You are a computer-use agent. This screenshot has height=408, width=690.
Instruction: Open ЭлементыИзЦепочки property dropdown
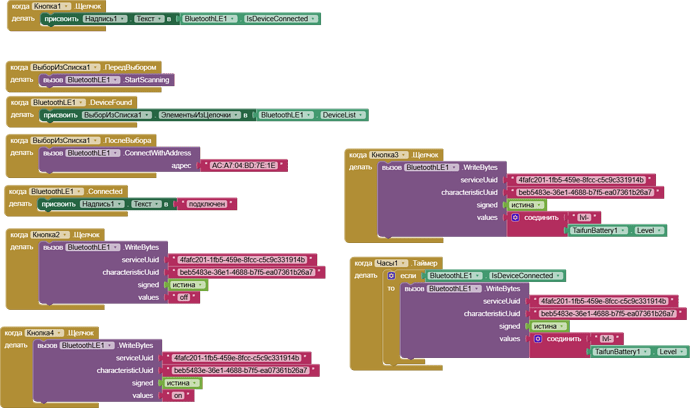click(x=199, y=115)
